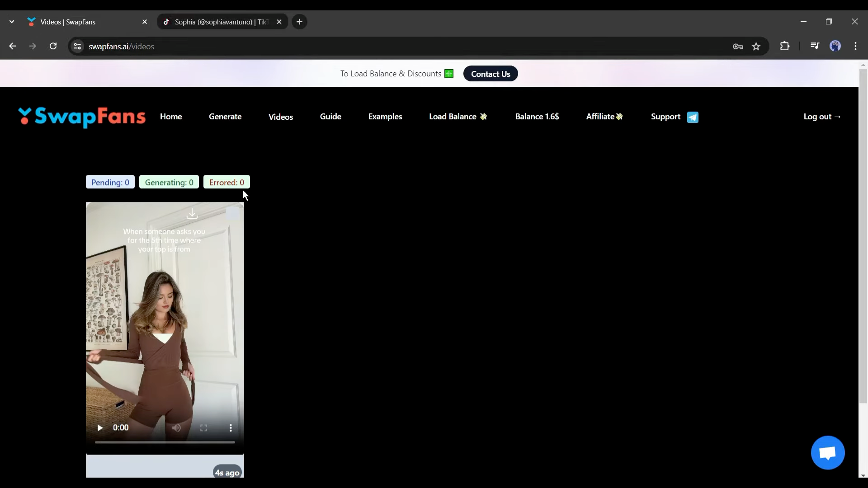Click the page vertical scrollbar

tap(863, 235)
